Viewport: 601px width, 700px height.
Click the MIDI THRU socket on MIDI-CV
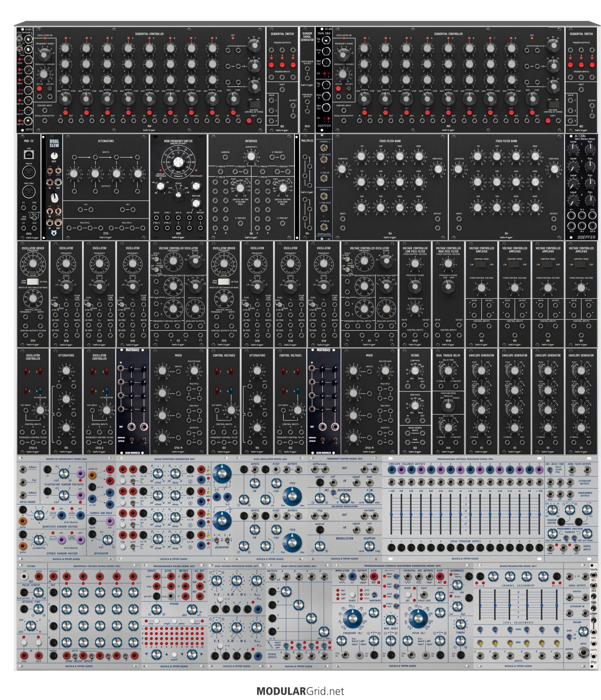coord(29,192)
